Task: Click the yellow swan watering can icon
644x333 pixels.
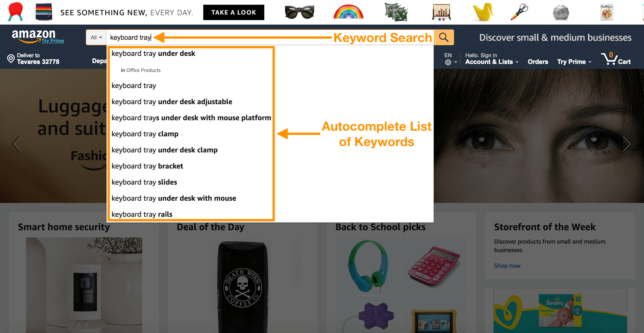Action: point(482,13)
